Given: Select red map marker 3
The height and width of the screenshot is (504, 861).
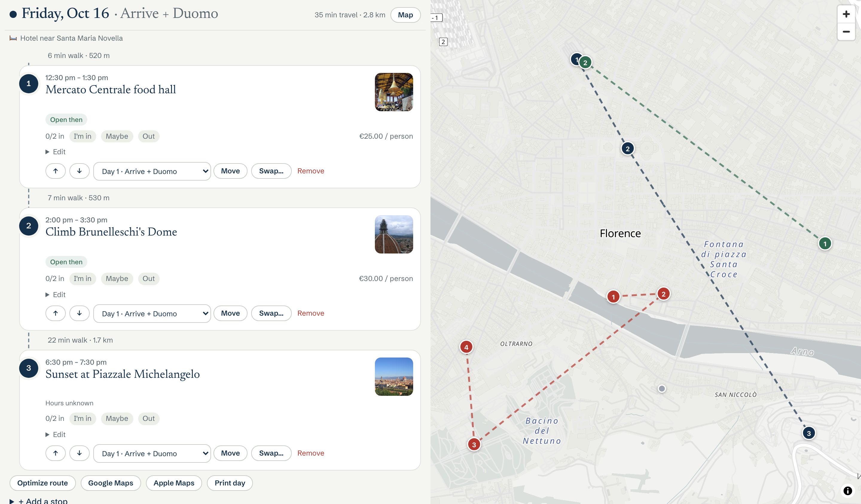Looking at the screenshot, I should (x=474, y=445).
